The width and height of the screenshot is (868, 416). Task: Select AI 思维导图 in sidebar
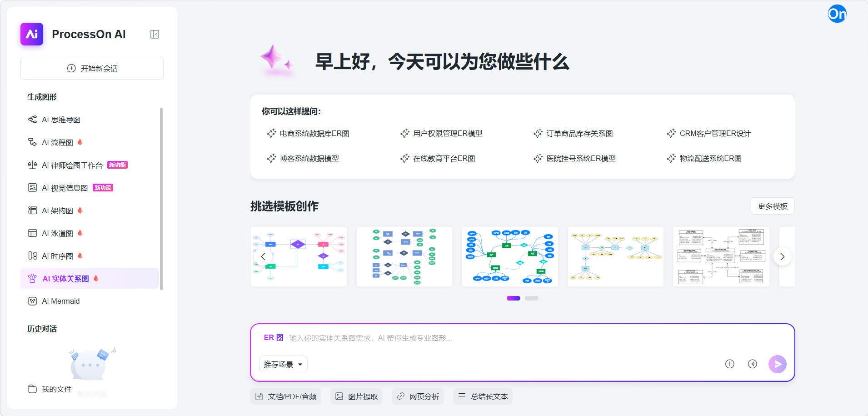[x=90, y=120]
